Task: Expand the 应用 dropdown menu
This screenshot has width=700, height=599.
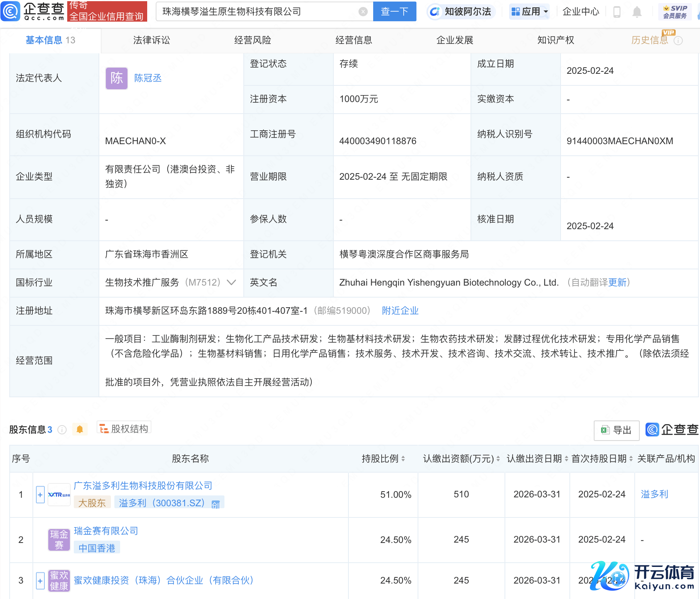Action: click(x=529, y=12)
